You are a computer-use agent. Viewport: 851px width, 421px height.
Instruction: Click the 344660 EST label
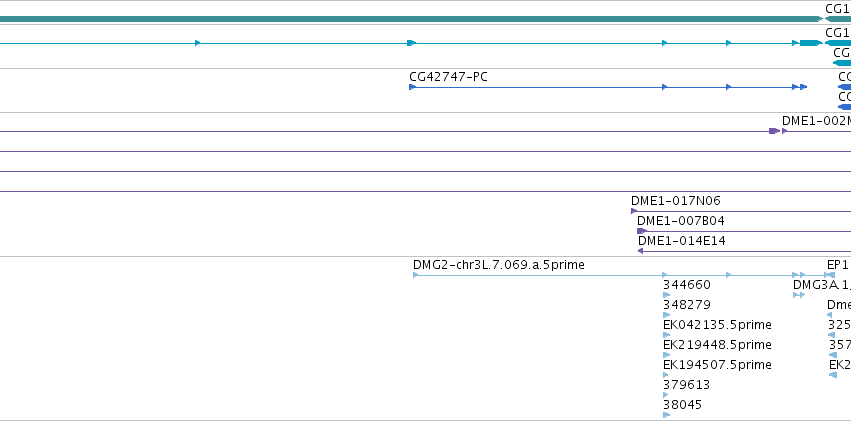687,285
